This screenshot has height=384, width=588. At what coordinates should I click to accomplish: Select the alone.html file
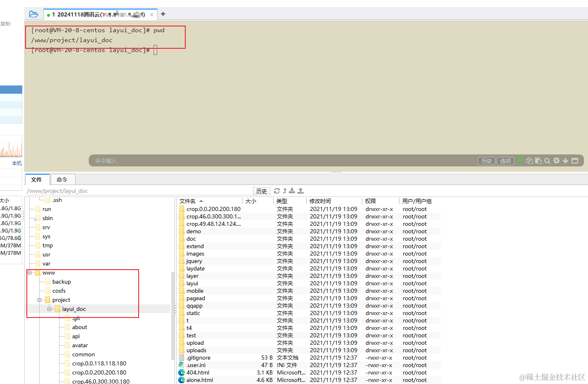click(199, 380)
